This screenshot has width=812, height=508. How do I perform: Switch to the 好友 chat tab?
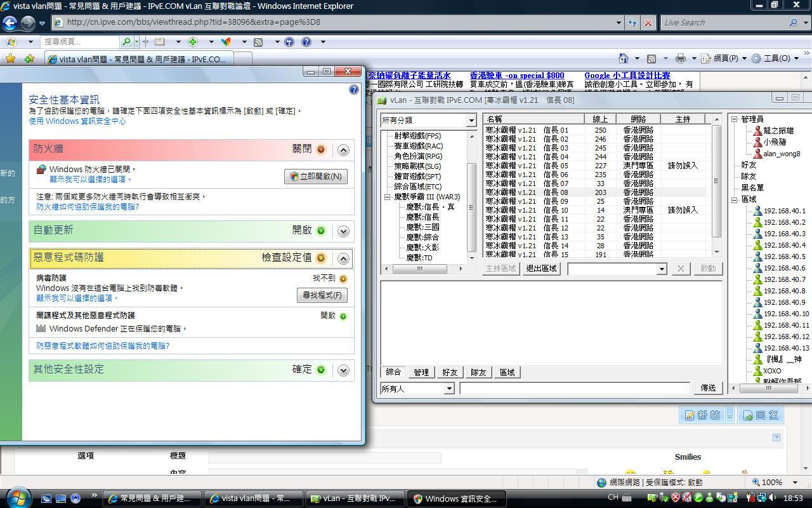[x=450, y=372]
